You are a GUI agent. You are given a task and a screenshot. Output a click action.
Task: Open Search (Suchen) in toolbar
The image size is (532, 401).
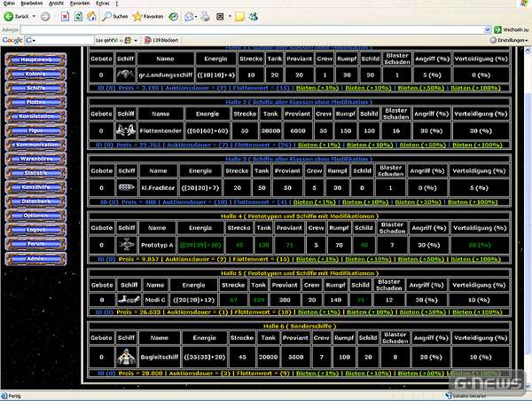(x=115, y=16)
